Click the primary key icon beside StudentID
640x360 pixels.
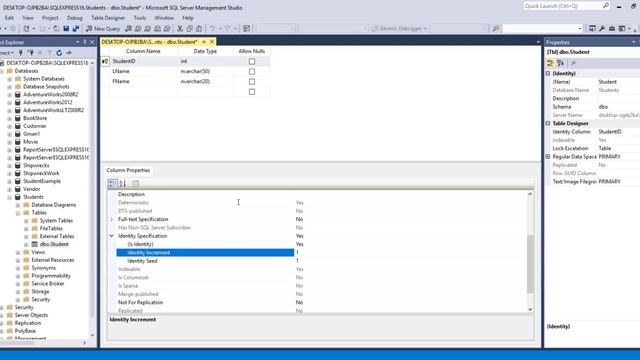(105, 61)
